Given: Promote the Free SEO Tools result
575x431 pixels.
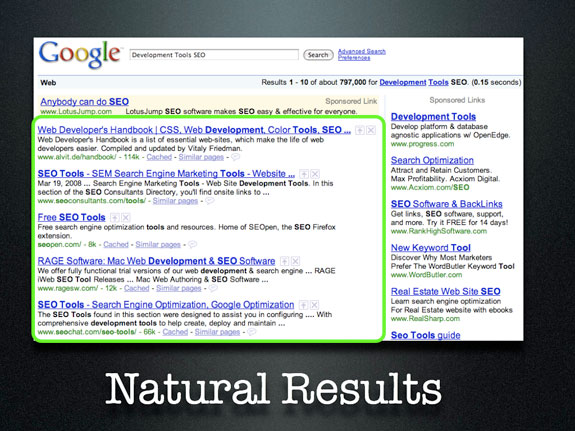Looking at the screenshot, I should tap(115, 218).
